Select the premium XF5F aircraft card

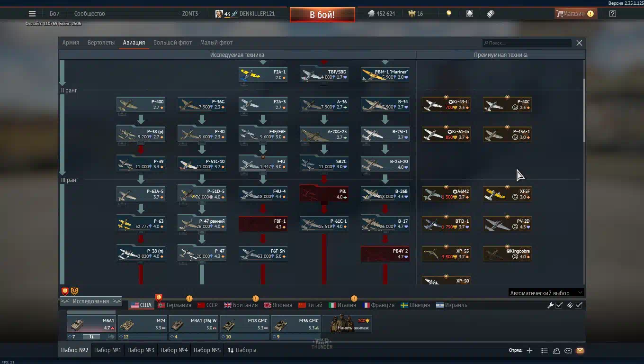(x=507, y=194)
